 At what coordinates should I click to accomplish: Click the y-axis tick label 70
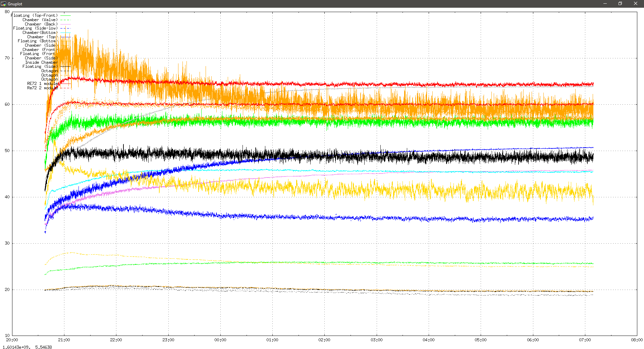click(7, 58)
